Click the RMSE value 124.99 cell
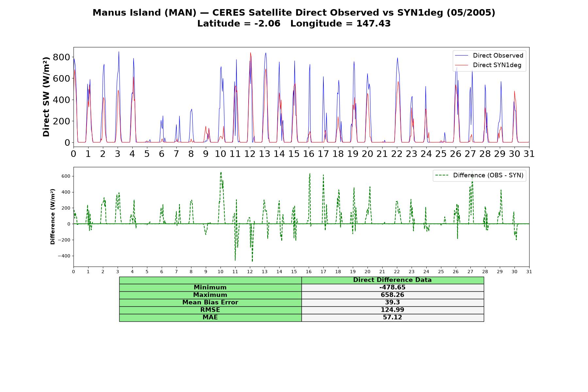The height and width of the screenshot is (392, 588). pos(392,310)
